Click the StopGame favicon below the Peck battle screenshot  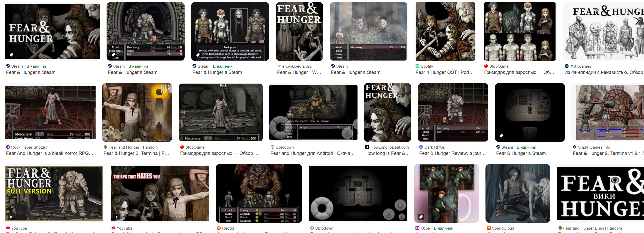(x=182, y=147)
